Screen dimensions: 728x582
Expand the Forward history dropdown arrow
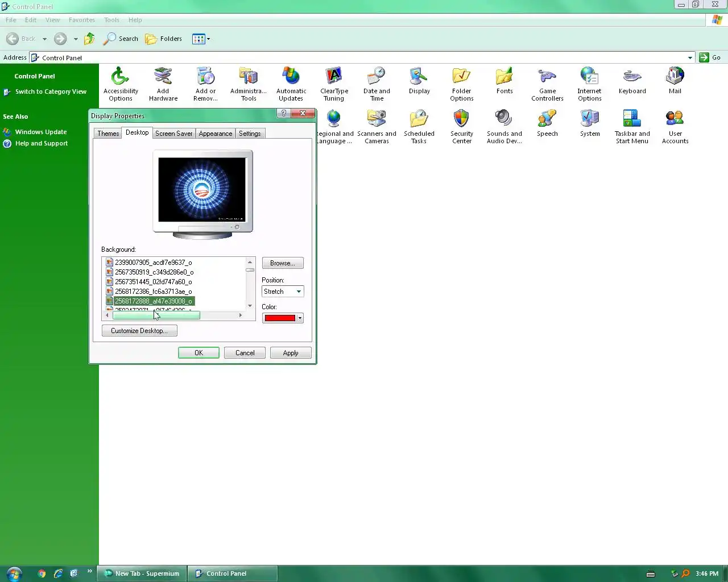pos(76,39)
